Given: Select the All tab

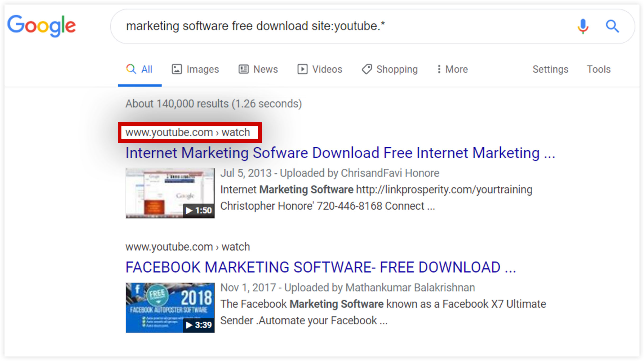Looking at the screenshot, I should [x=139, y=69].
